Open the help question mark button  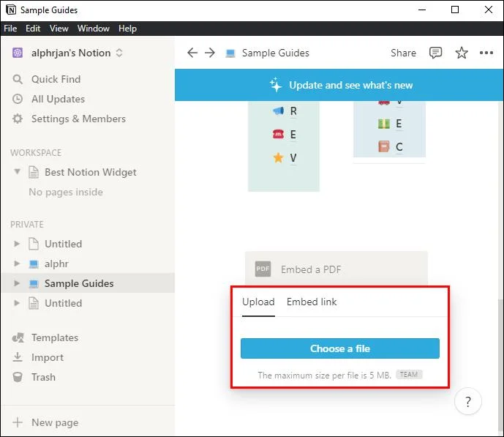point(468,402)
